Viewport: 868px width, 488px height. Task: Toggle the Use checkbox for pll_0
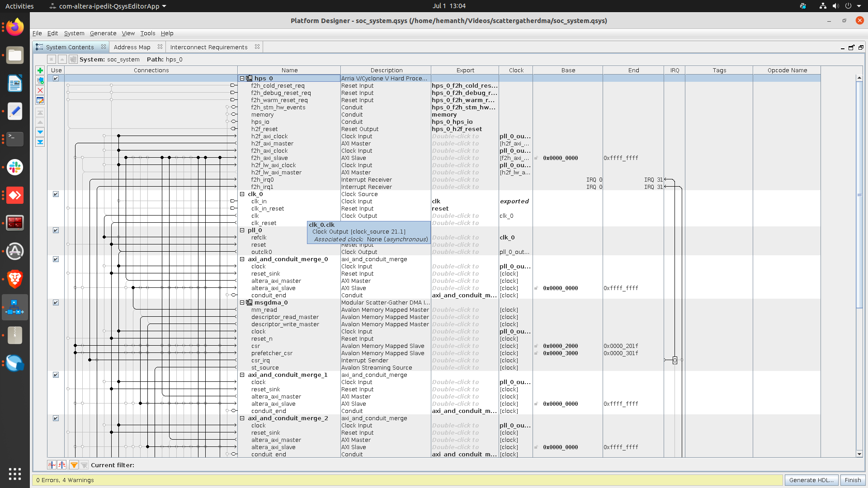(x=56, y=230)
